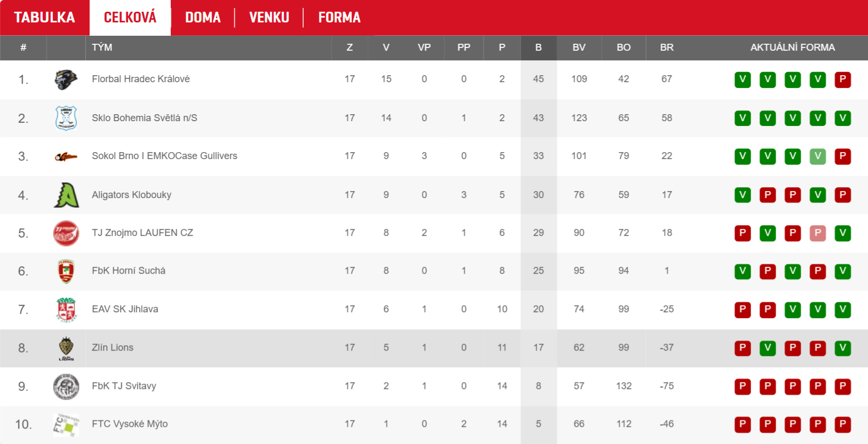This screenshot has width=868, height=444.
Task: Click the FbK Horní Suchá crest
Action: 66,271
